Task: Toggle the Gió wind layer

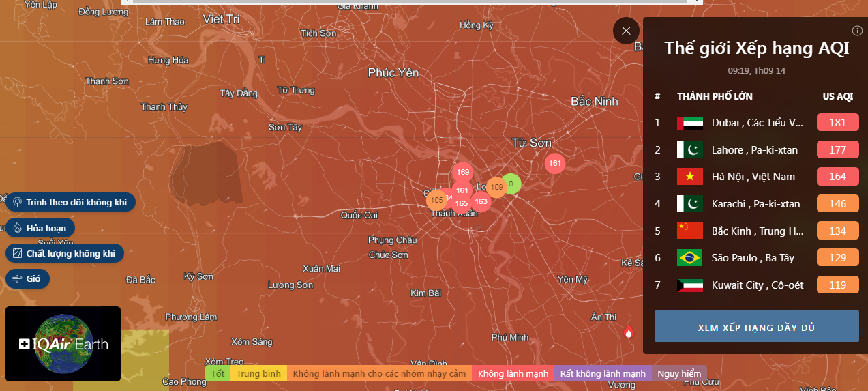Action: [x=28, y=278]
